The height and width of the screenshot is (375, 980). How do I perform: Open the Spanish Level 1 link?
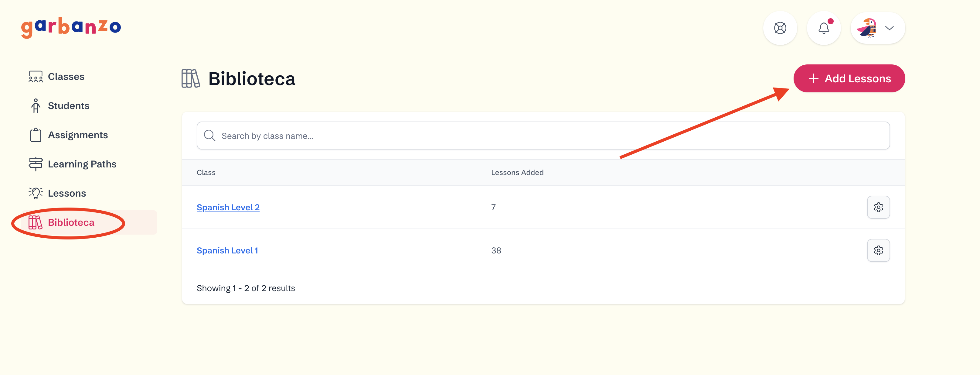tap(227, 250)
